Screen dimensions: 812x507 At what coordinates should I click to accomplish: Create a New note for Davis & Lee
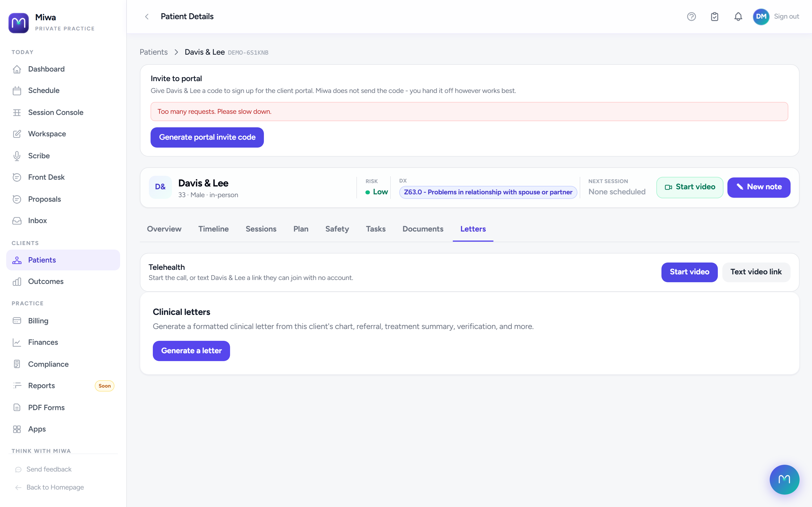[x=759, y=187]
